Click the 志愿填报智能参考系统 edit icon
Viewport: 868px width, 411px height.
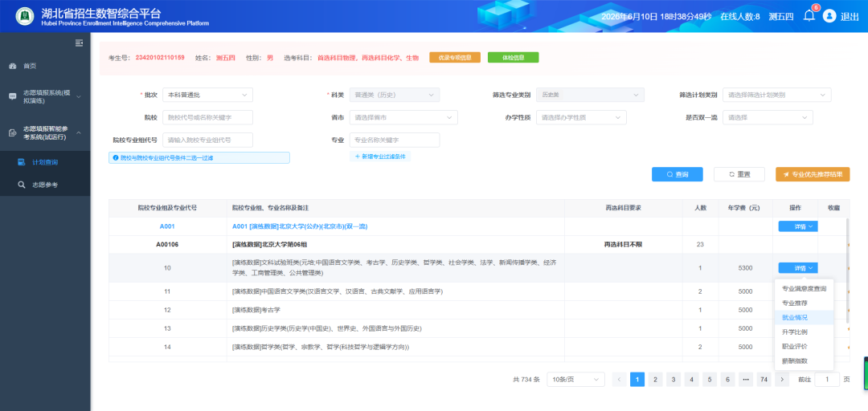pyautogui.click(x=13, y=132)
